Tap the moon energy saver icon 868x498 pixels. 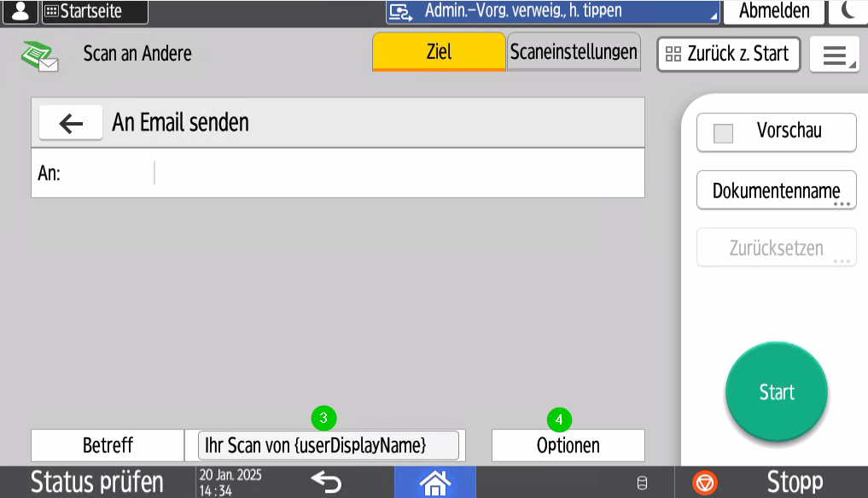coord(849,11)
